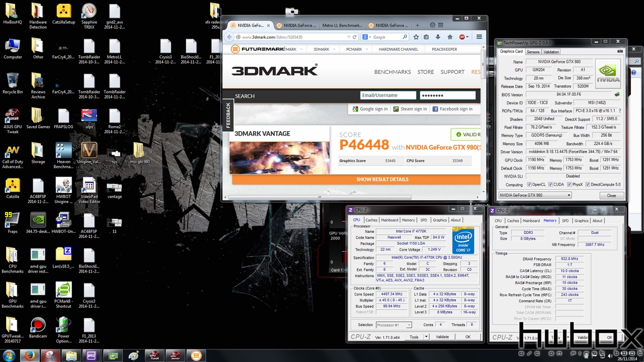This screenshot has width=644, height=362.
Task: Open Windows Explorer from the taskbar
Action: tap(71, 355)
